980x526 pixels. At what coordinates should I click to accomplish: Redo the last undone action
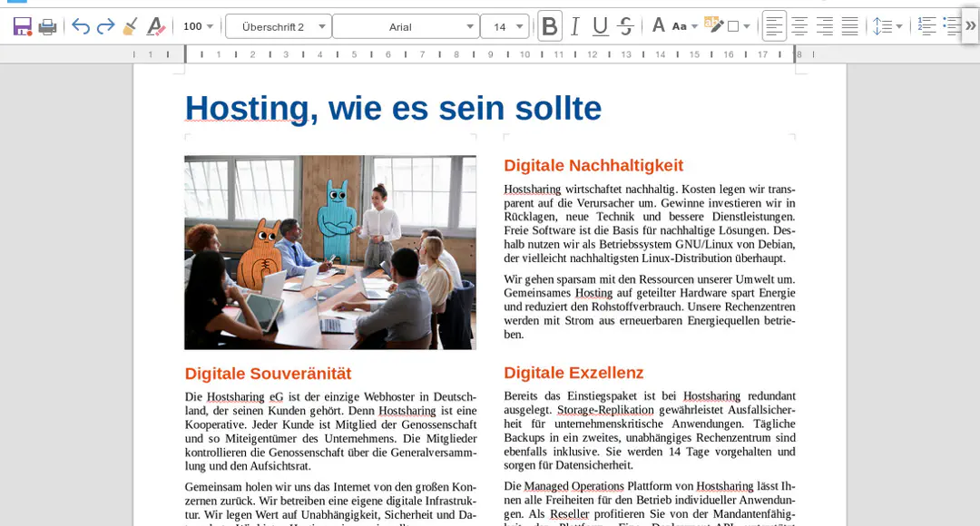point(105,26)
